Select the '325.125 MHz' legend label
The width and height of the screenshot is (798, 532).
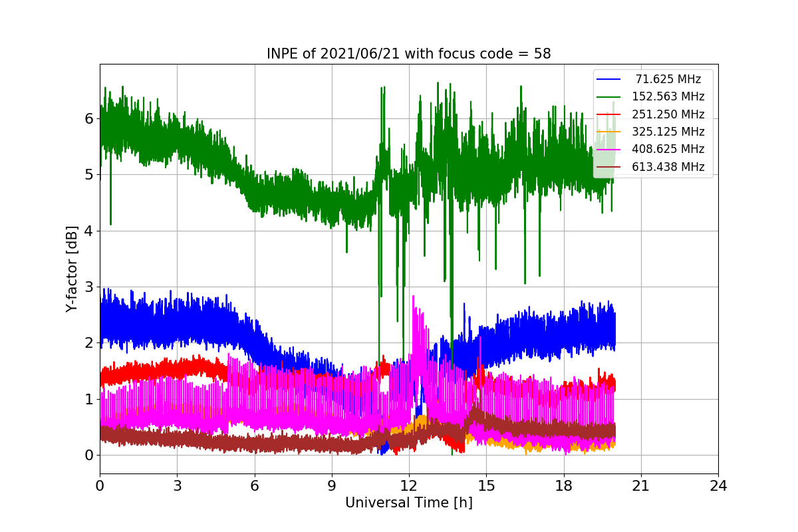click(x=668, y=132)
